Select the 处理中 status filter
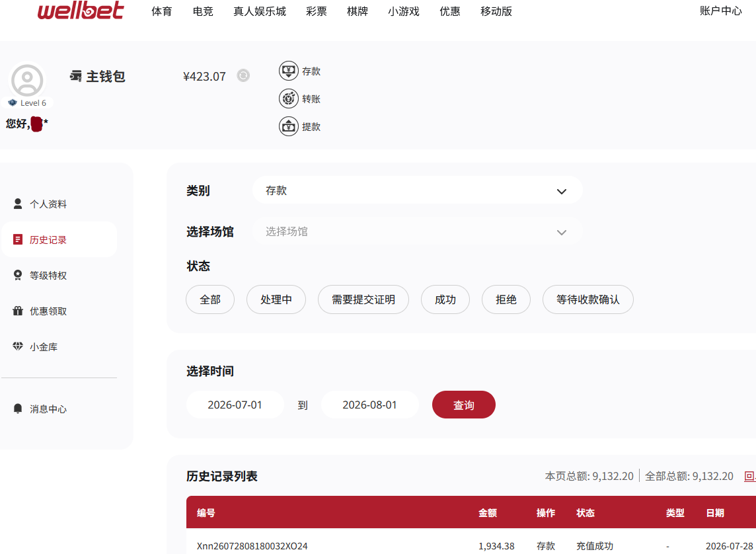 coord(276,299)
